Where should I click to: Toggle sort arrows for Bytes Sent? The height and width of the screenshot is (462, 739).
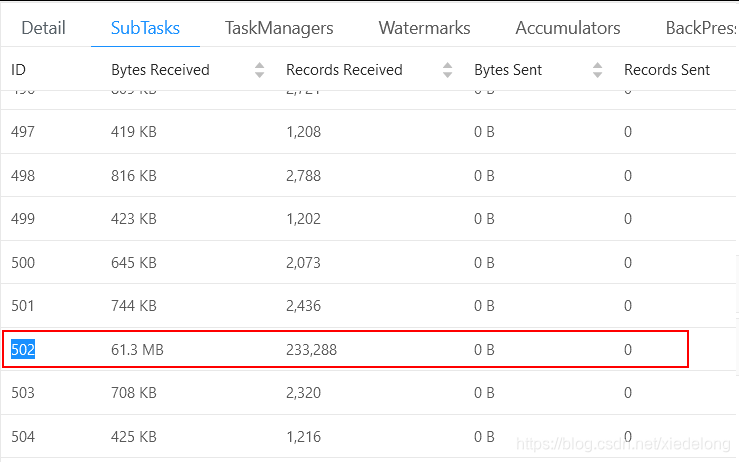[x=598, y=70]
